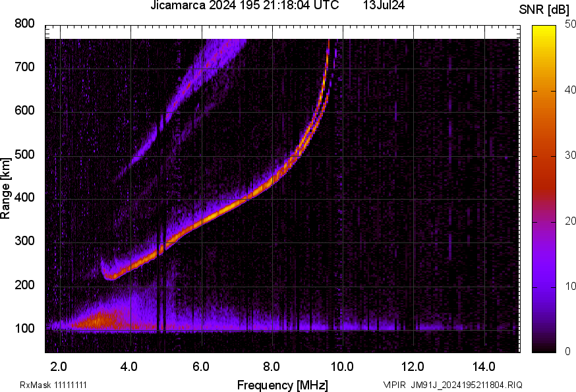Image resolution: width=576 pixels, height=392 pixels.
Task: Click the colorbar tick label "30"
Action: click(x=570, y=155)
